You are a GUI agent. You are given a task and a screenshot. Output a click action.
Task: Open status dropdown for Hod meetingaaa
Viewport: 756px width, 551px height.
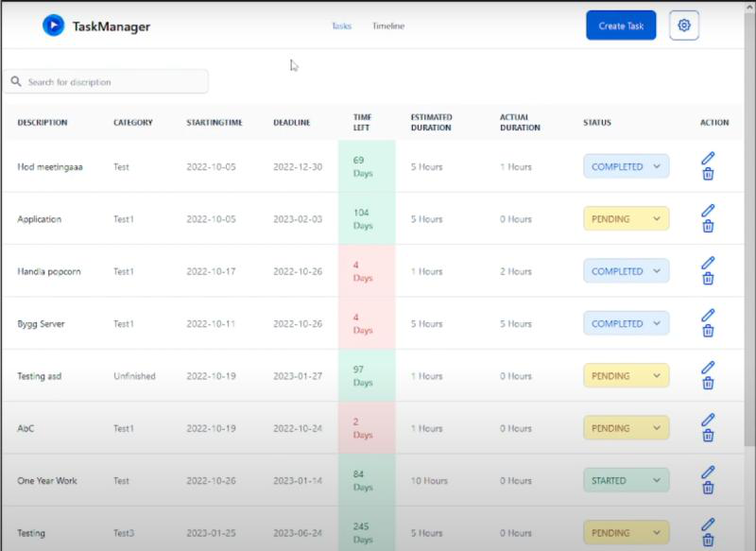pos(625,166)
